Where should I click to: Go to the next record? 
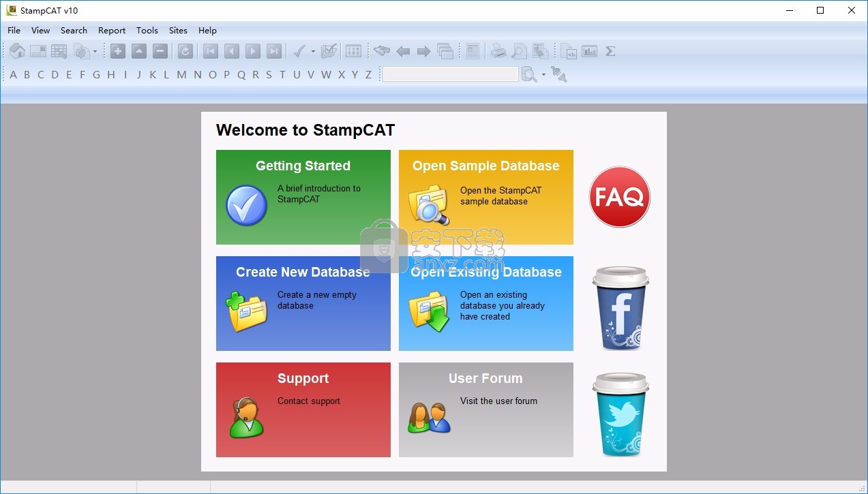253,51
